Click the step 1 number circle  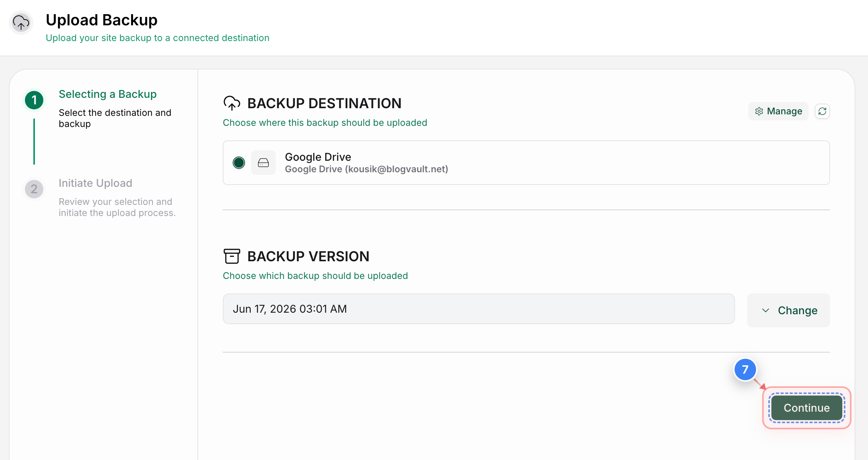pos(34,100)
